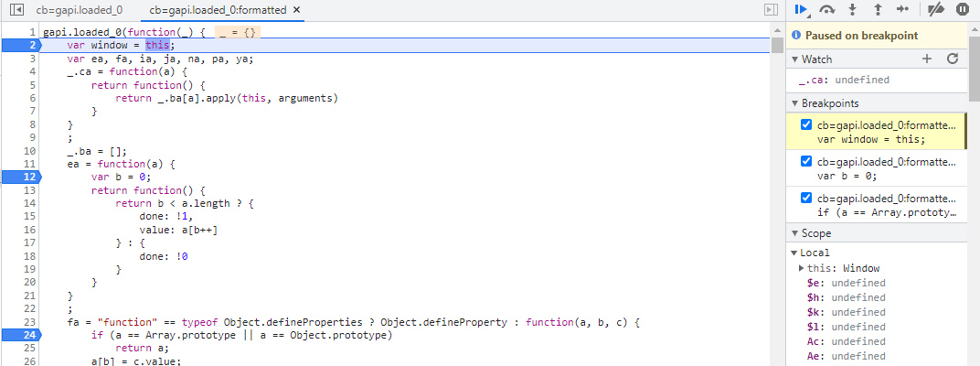Show the file navigator pane
Screen dimensions: 980x366
pyautogui.click(x=16, y=9)
